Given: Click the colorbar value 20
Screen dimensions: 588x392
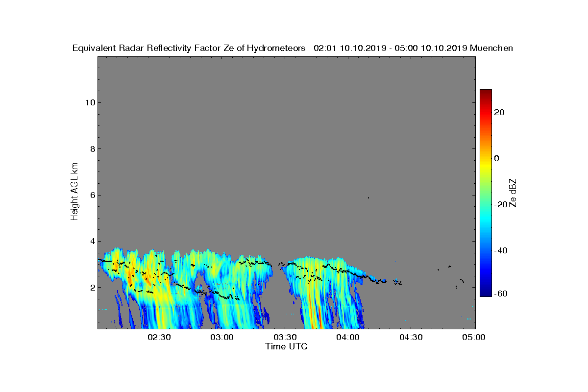Looking at the screenshot, I should [499, 112].
